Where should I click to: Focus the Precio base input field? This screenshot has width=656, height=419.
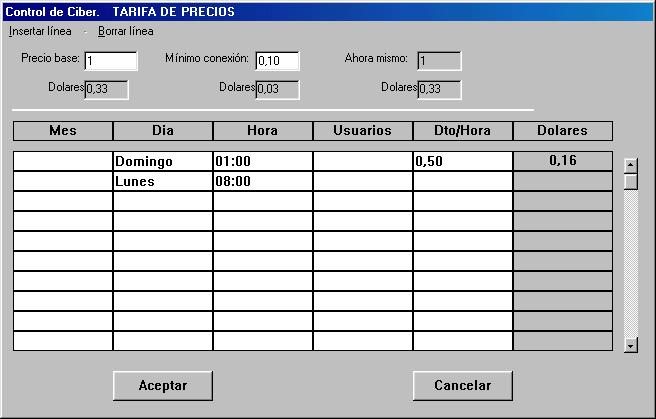111,61
